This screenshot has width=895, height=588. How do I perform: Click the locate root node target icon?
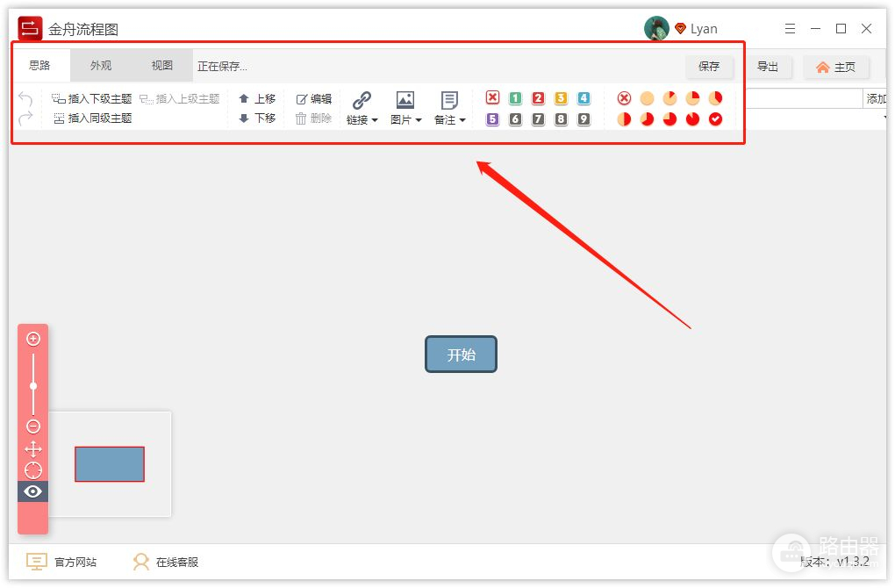tap(33, 470)
